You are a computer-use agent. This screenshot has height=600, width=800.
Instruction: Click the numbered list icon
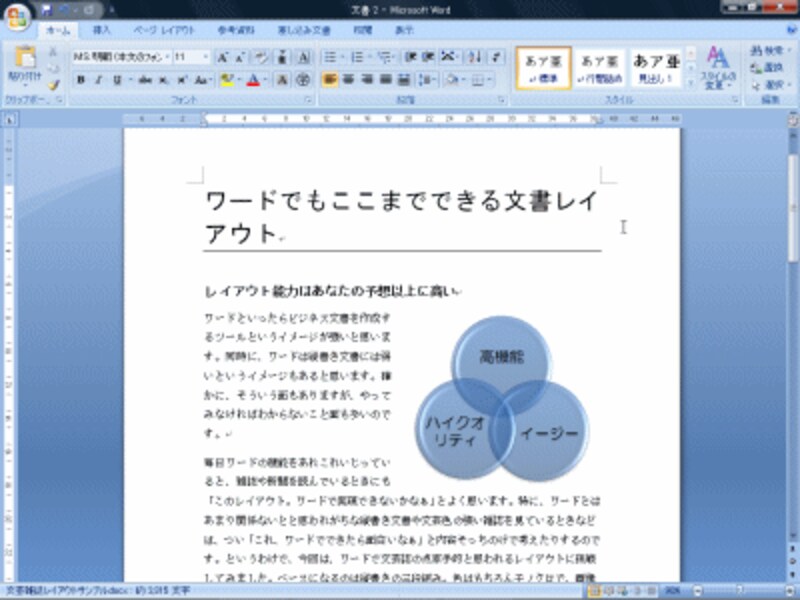click(357, 56)
